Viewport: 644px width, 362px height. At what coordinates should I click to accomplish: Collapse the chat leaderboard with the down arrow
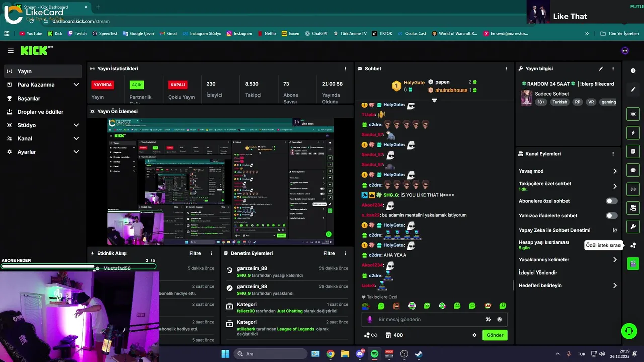click(434, 100)
